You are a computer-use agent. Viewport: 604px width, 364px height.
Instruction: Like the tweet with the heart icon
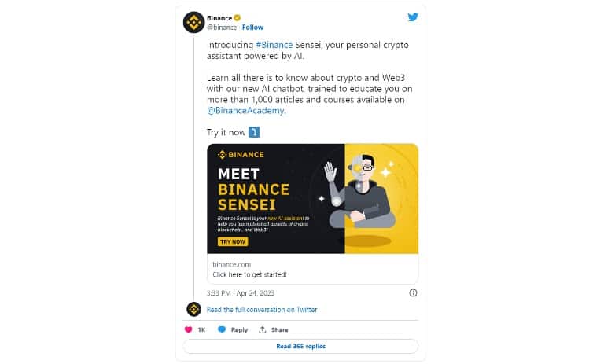tap(189, 329)
